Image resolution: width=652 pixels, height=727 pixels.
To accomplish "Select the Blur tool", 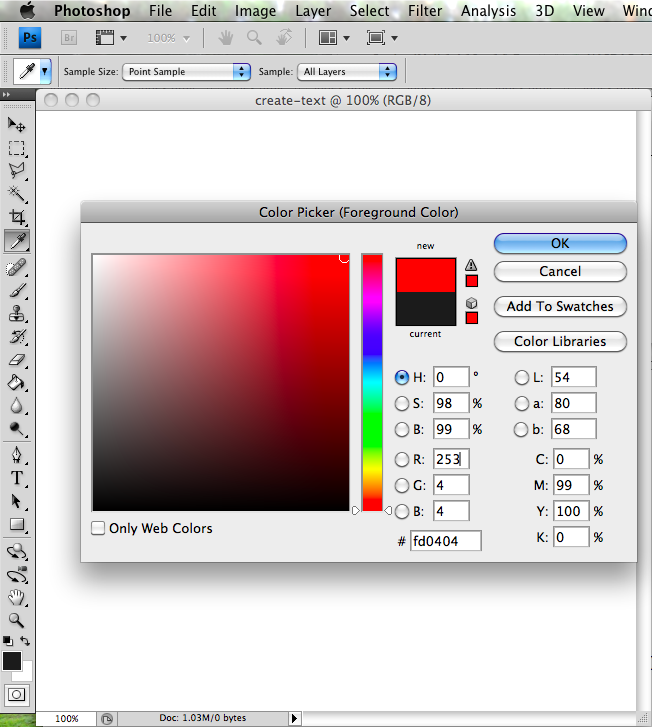I will 17,406.
